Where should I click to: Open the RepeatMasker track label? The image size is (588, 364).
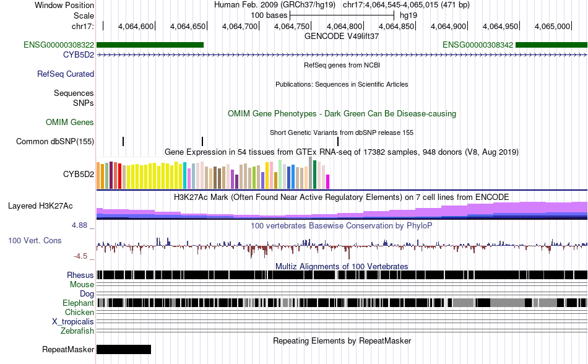click(x=68, y=349)
